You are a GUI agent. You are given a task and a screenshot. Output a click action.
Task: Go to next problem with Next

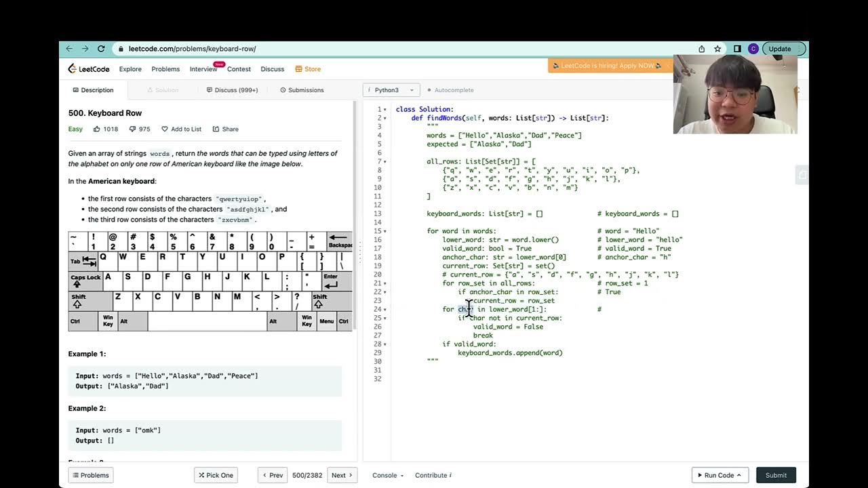click(342, 475)
